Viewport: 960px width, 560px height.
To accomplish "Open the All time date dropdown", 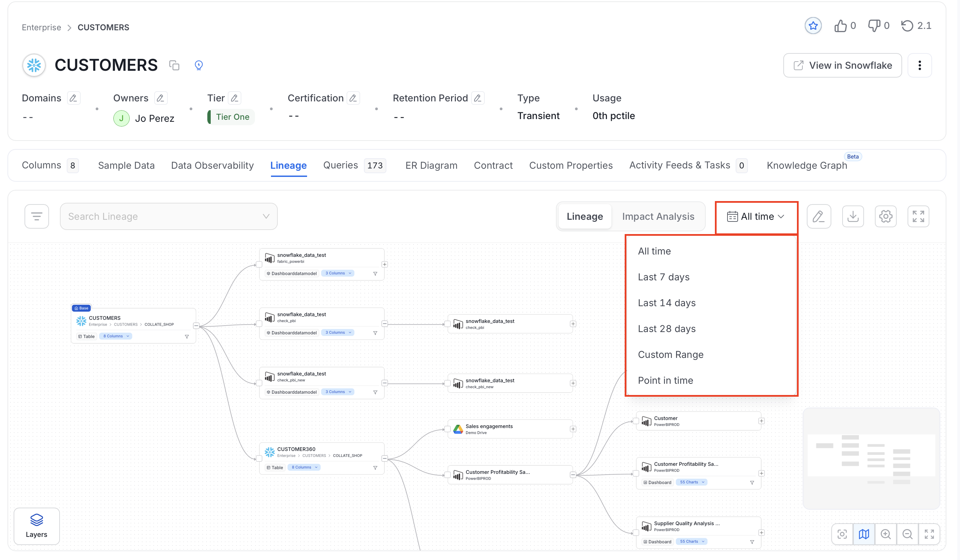I will [x=756, y=217].
